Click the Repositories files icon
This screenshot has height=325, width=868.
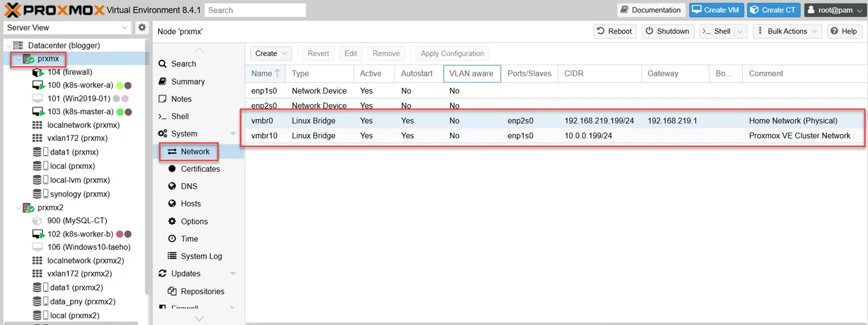pos(172,292)
